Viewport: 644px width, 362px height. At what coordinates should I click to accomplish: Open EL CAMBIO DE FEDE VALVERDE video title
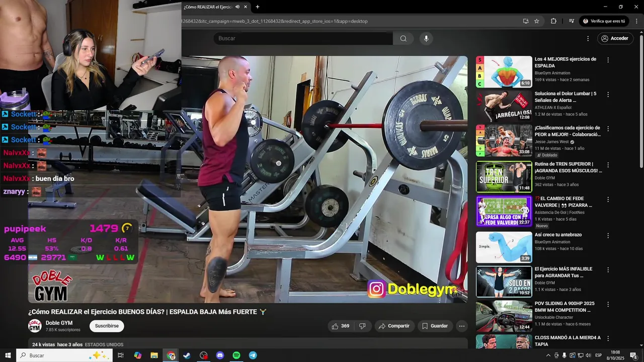[563, 202]
